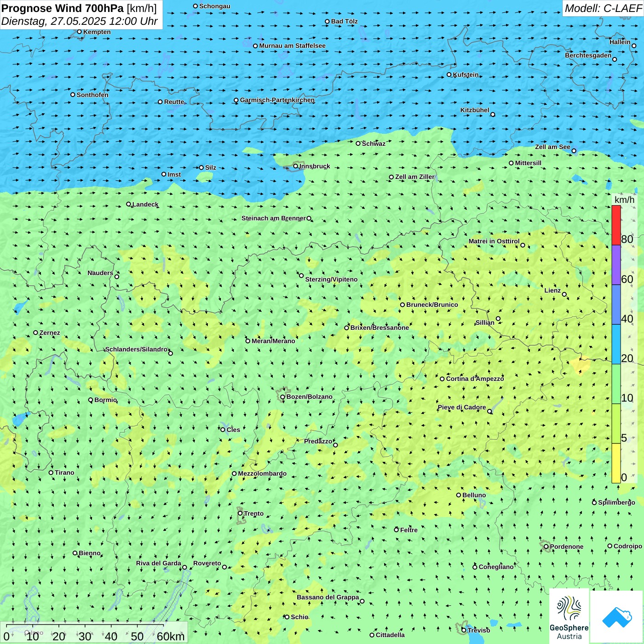
Task: Click the Cortina d'Ampezzo marker
Action: [x=442, y=379]
